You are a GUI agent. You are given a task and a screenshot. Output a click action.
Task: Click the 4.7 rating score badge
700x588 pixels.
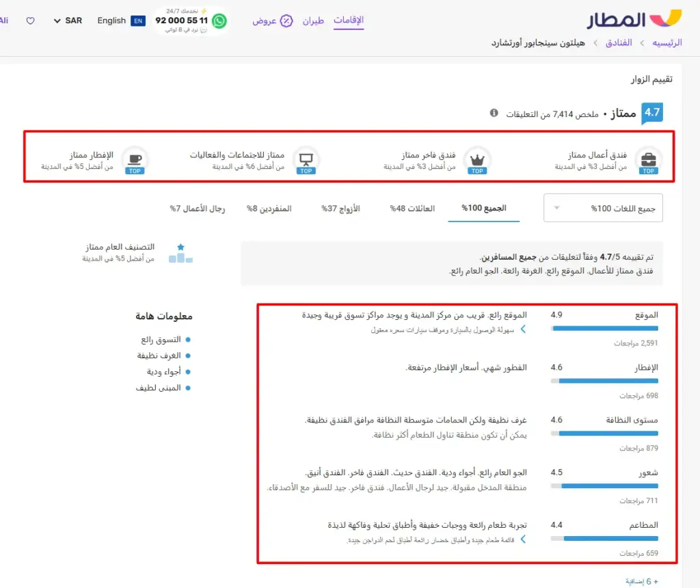pos(651,113)
